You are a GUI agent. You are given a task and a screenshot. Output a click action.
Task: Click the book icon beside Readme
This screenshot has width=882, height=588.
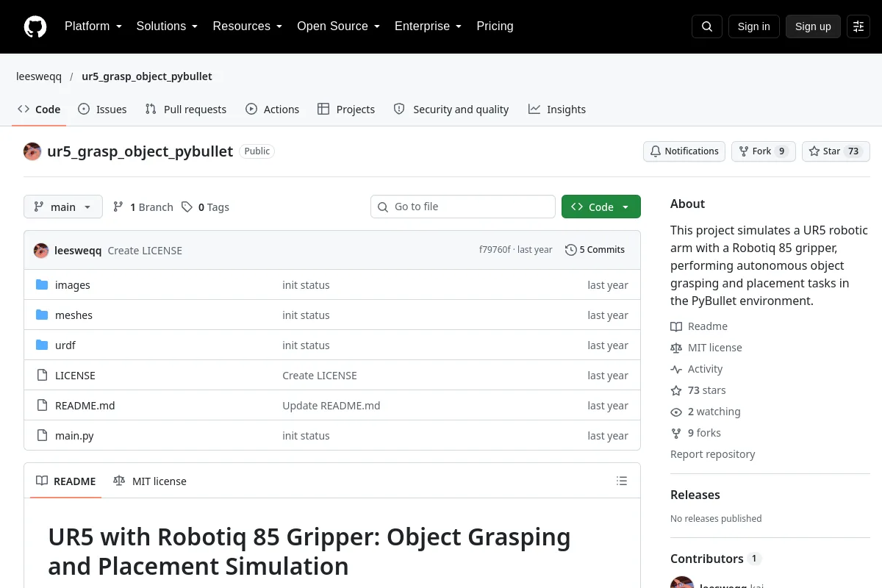coord(676,326)
